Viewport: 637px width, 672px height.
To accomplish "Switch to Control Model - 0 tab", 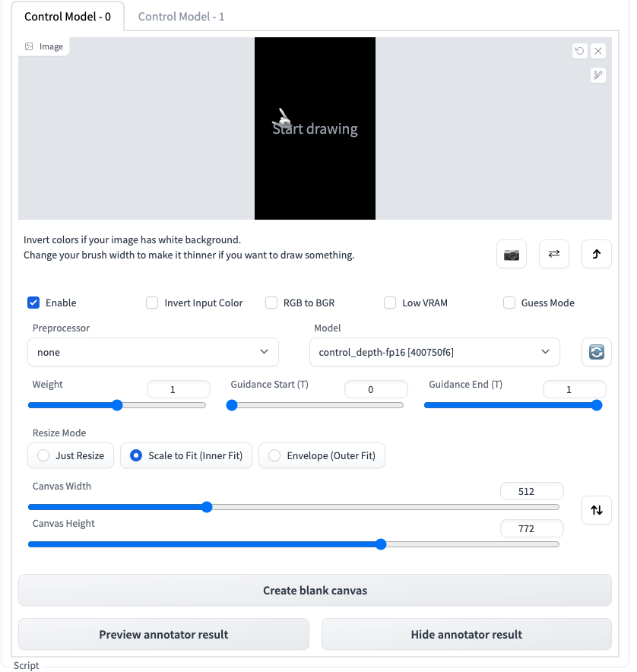I will point(68,17).
